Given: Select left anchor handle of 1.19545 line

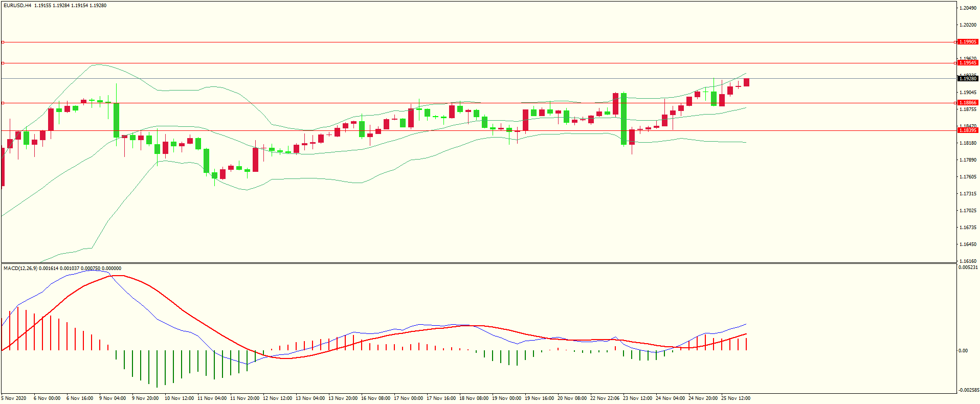Looking at the screenshot, I should tap(3, 63).
